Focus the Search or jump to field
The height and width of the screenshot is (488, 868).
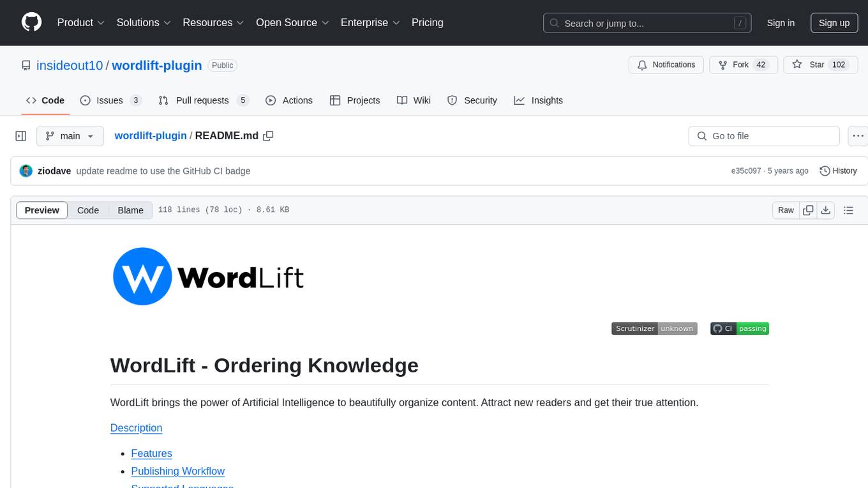[x=647, y=23]
